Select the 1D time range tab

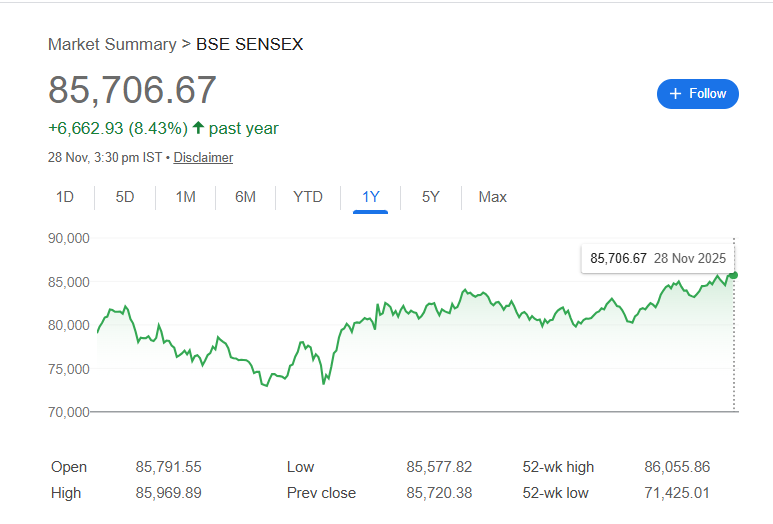[65, 197]
